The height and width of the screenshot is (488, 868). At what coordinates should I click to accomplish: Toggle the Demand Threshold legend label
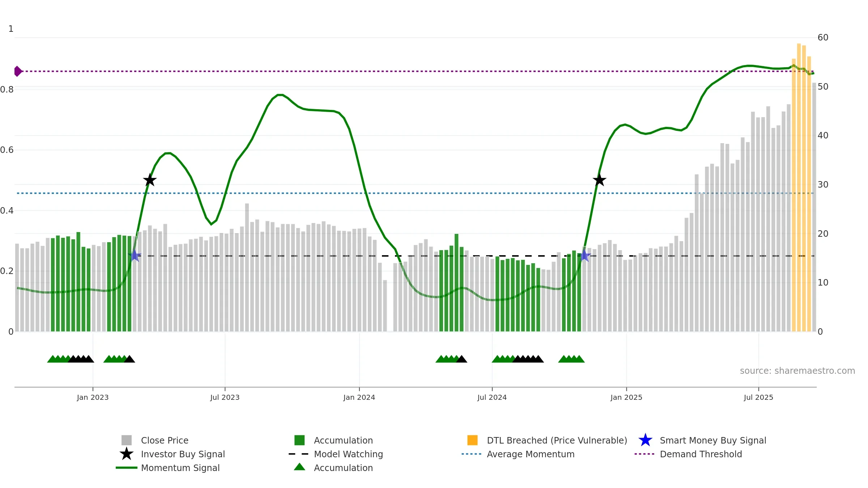click(x=701, y=454)
